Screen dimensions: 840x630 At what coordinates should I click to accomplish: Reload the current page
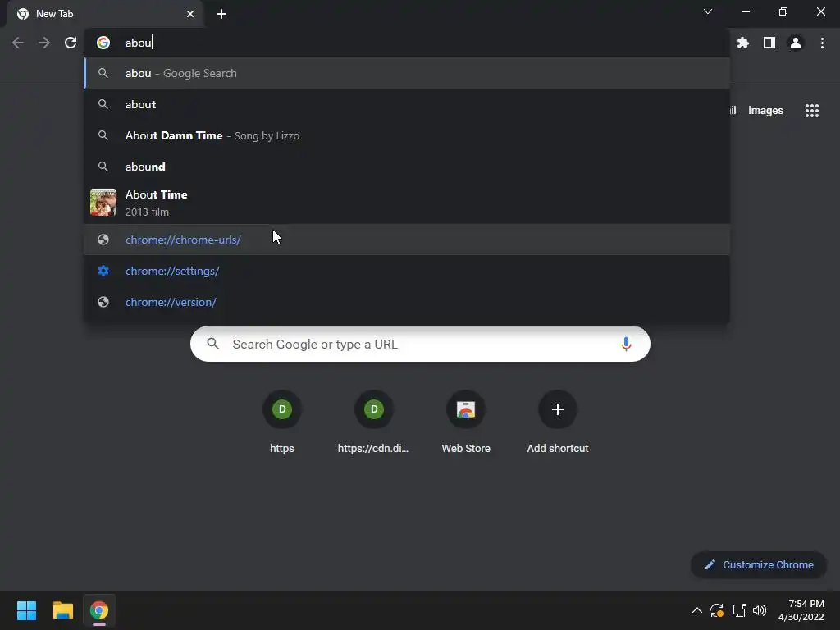pyautogui.click(x=71, y=43)
